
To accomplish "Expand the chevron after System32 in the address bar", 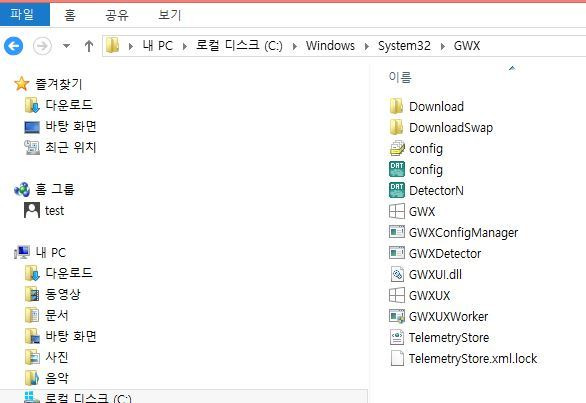I will click(x=443, y=46).
